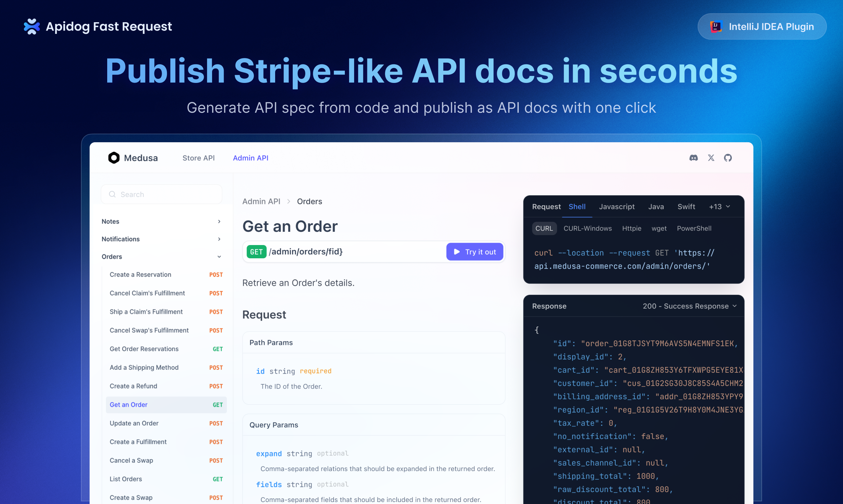Select the Java request tab
The image size is (843, 504).
coord(656,207)
